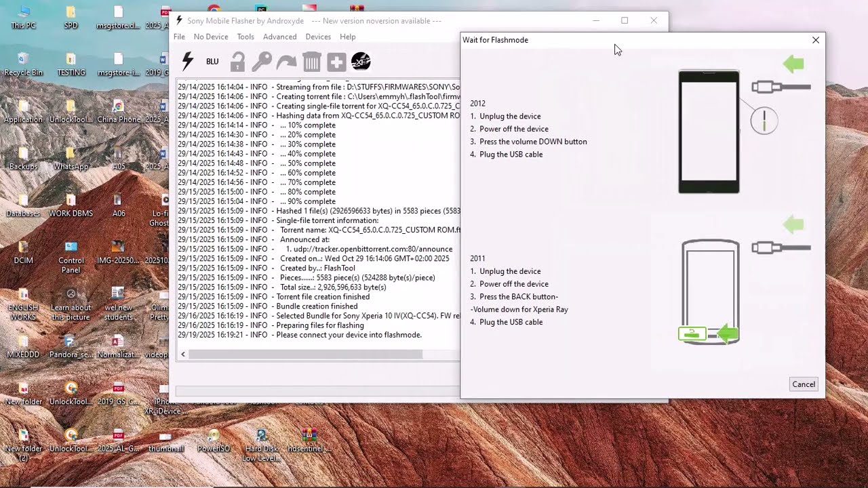Open the No Device menu
The height and width of the screenshot is (488, 868).
tap(211, 37)
